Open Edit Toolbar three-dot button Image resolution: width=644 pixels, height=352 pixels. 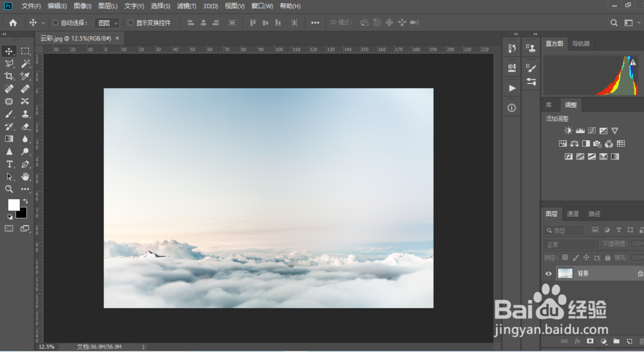pyautogui.click(x=25, y=189)
